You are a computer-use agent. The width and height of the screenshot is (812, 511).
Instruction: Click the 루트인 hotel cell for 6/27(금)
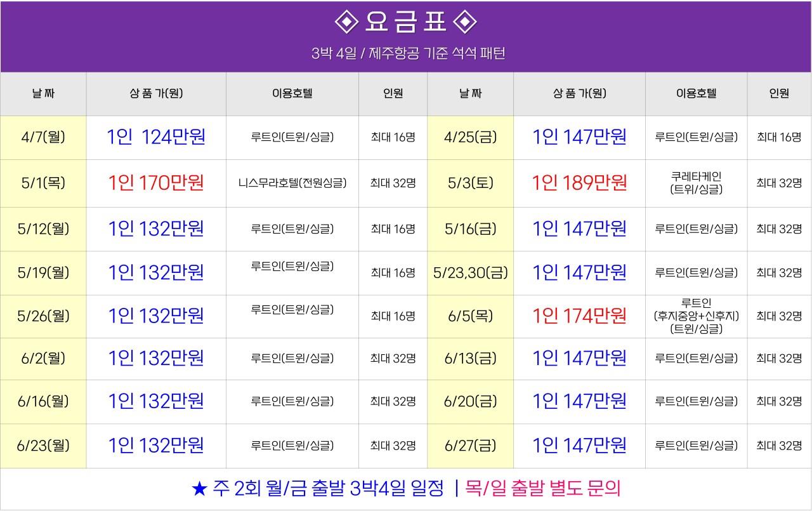[x=697, y=446]
